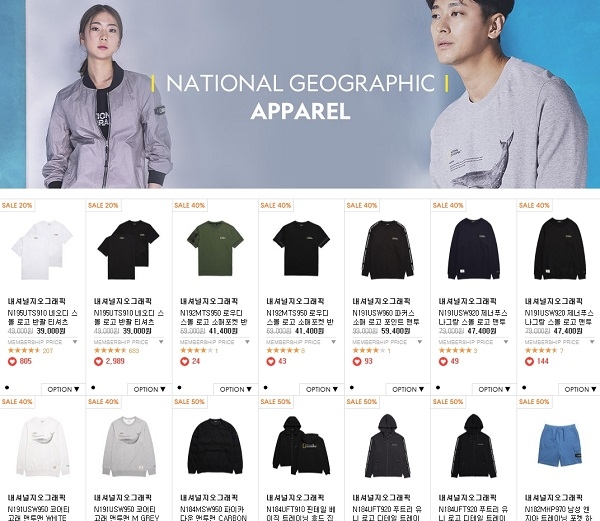This screenshot has height=521, width=600.
Task: Open N184UFT910 hoodie product title link
Action: pos(301,514)
